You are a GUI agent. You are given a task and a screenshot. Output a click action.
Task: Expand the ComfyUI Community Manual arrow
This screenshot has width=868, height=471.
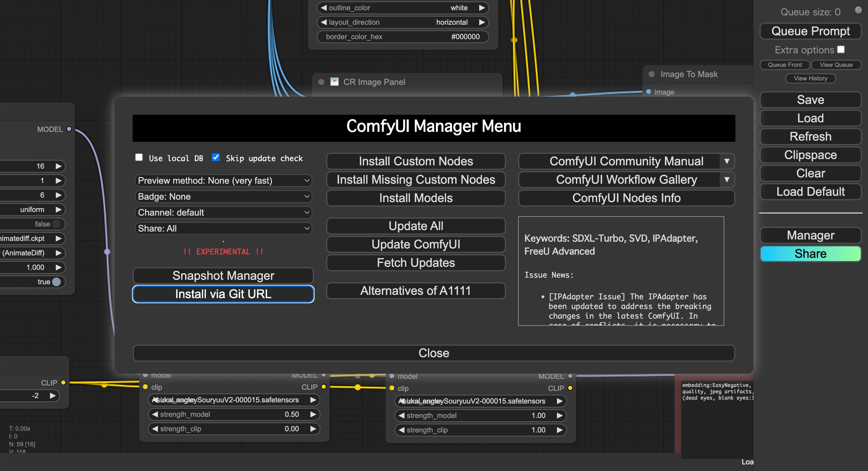pos(726,161)
